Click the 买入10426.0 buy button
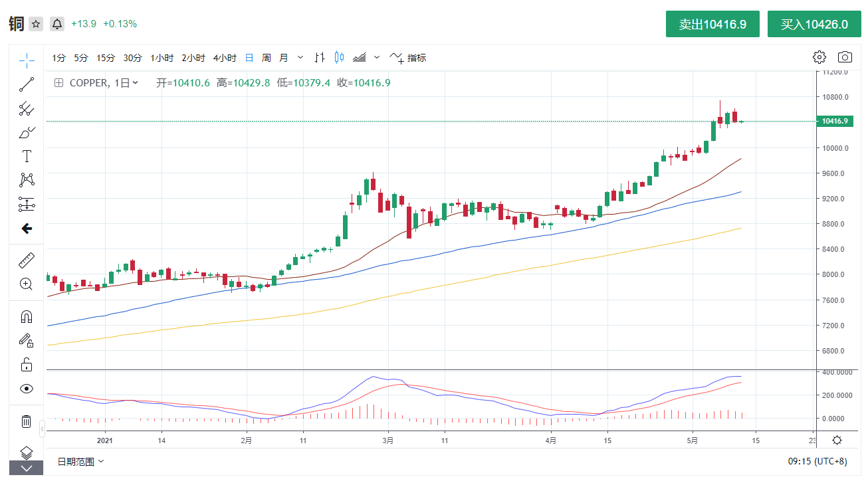Viewport: 868px width, 487px height. pyautogui.click(x=814, y=24)
